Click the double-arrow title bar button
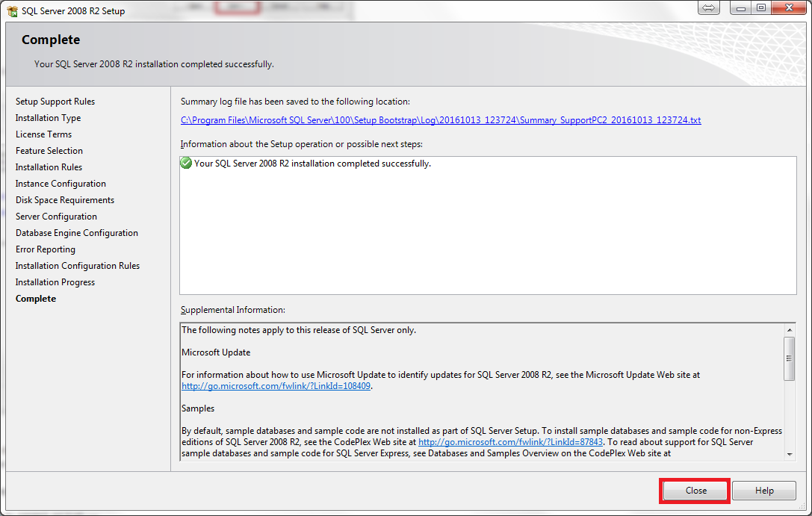 [x=708, y=7]
